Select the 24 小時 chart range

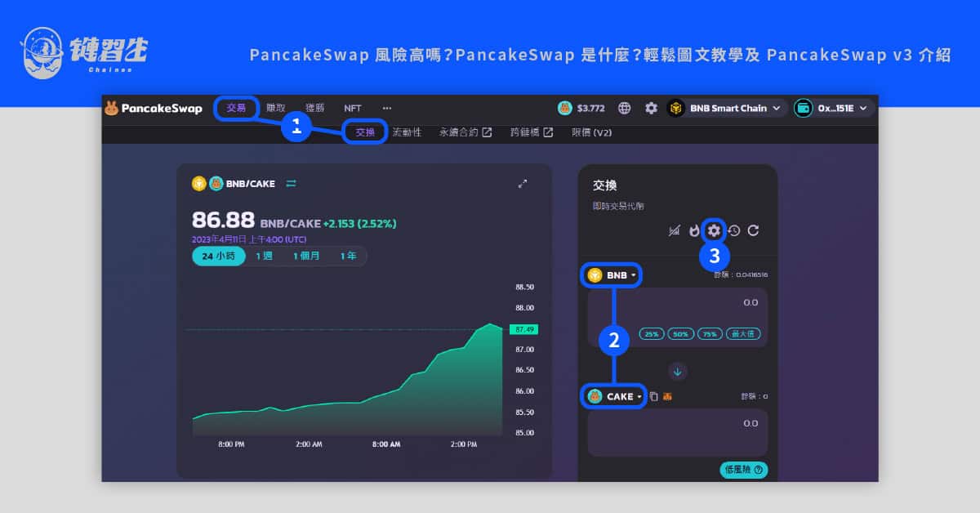click(219, 256)
